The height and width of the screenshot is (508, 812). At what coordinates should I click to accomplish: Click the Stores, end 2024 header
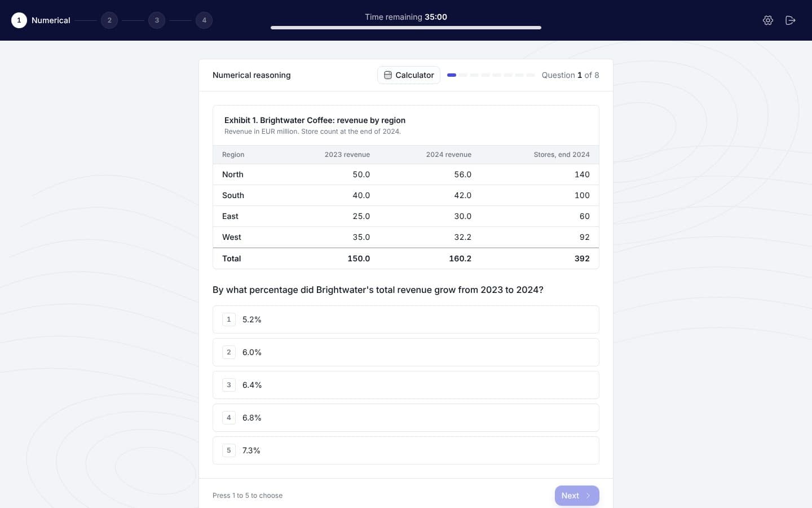562,155
